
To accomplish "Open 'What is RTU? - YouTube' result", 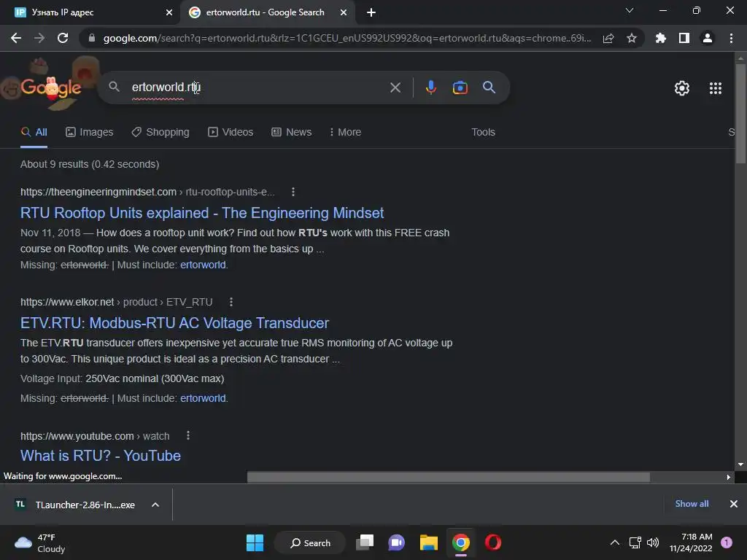I will (x=101, y=456).
